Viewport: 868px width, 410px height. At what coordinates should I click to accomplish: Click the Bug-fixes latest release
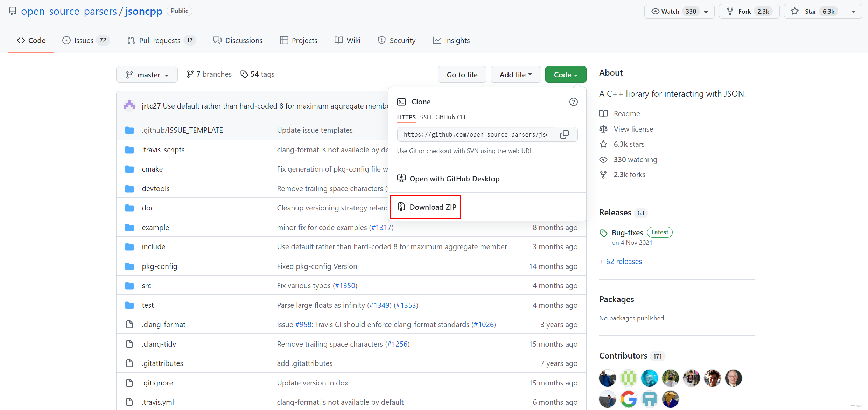(627, 232)
